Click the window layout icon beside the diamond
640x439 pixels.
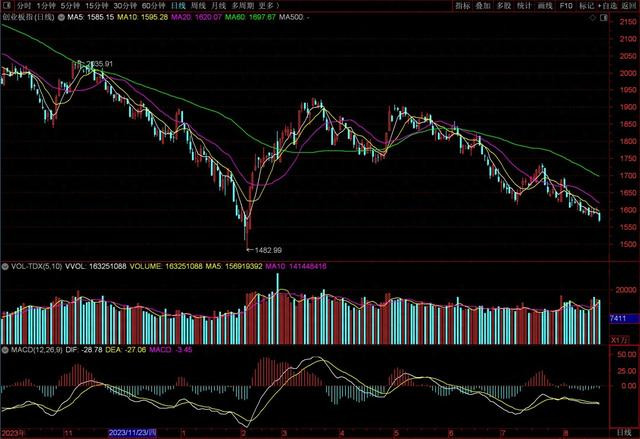pos(604,18)
